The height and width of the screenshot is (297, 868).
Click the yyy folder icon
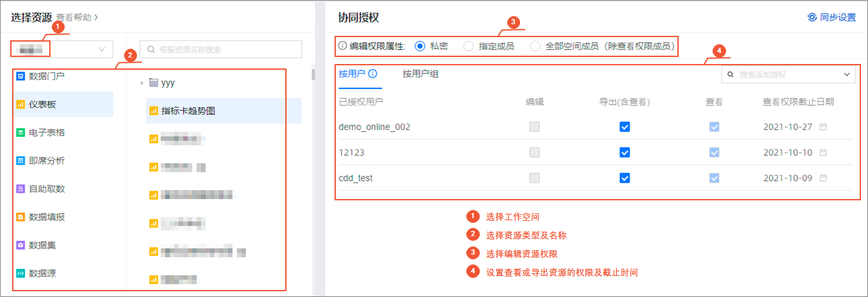(153, 83)
